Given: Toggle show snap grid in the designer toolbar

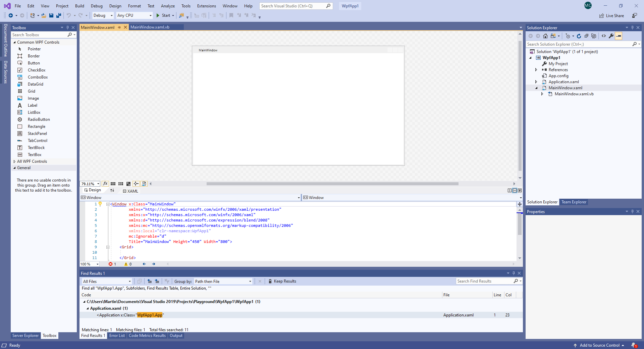Looking at the screenshot, I should click(113, 184).
